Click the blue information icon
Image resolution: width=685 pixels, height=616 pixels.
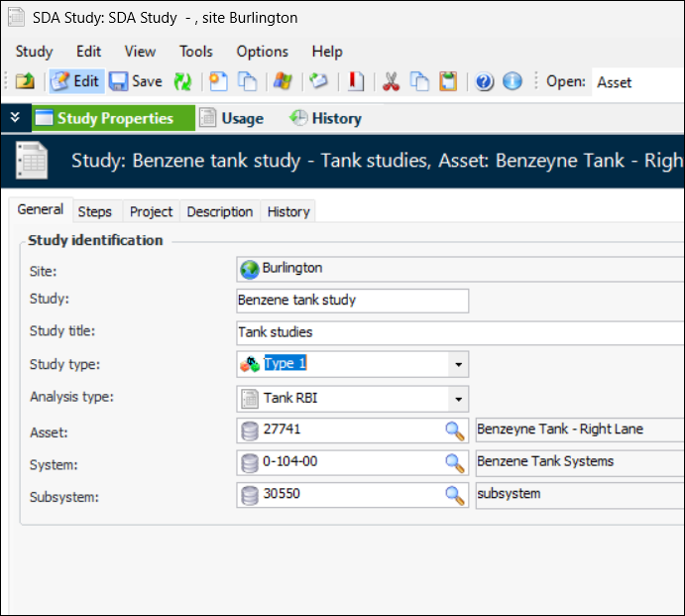coord(513,81)
